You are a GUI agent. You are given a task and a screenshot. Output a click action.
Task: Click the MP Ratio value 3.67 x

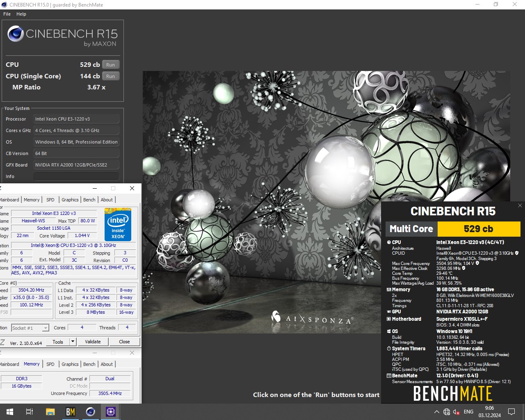pyautogui.click(x=96, y=87)
